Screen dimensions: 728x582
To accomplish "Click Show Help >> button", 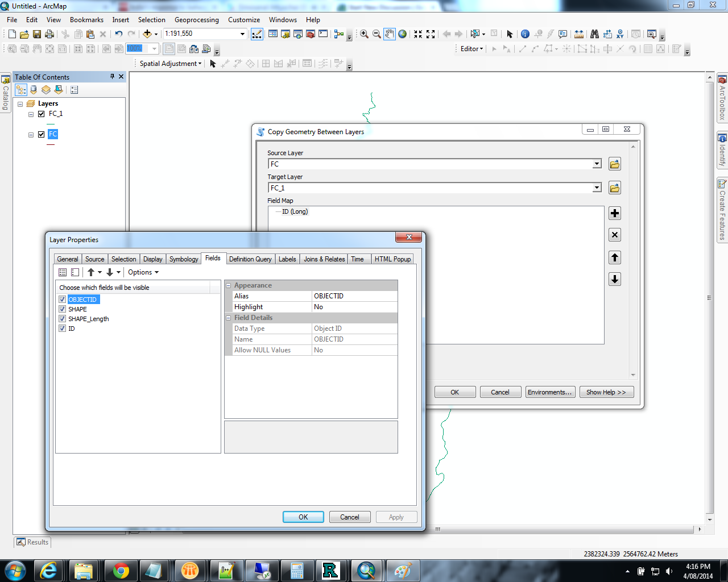I will [x=606, y=392].
